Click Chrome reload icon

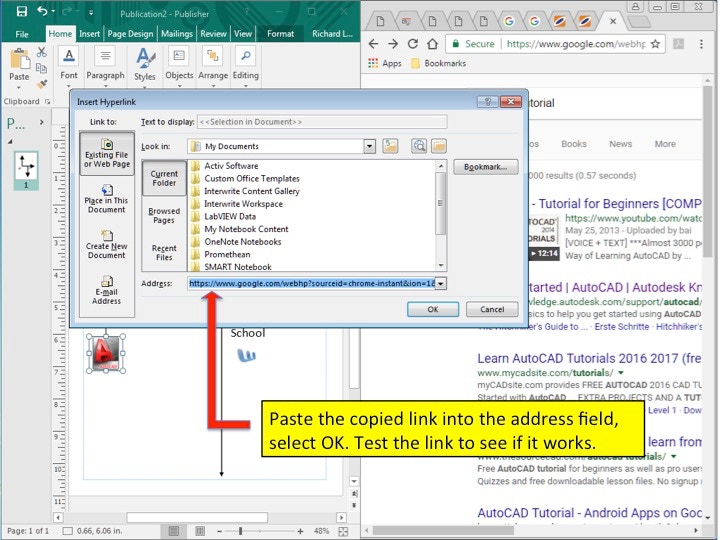413,44
